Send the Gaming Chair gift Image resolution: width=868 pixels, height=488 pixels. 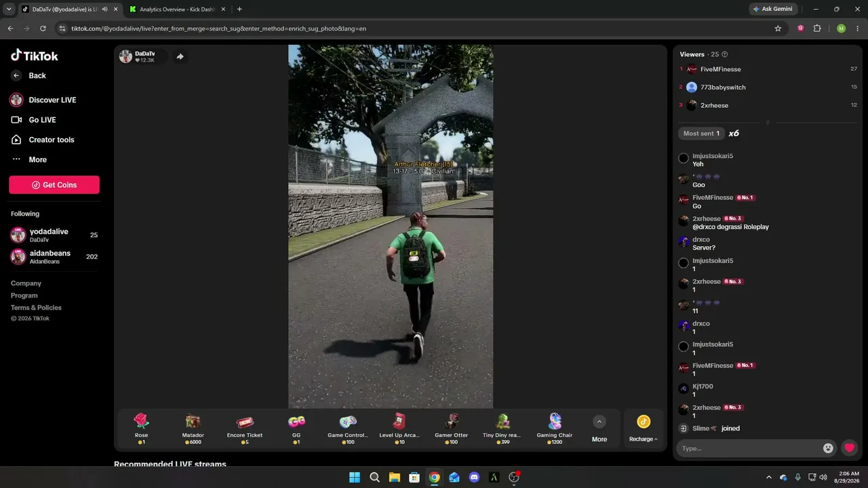pyautogui.click(x=555, y=429)
